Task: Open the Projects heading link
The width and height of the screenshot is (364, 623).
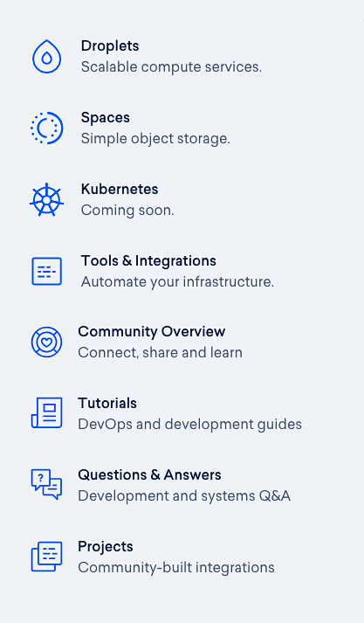Action: coord(106,547)
